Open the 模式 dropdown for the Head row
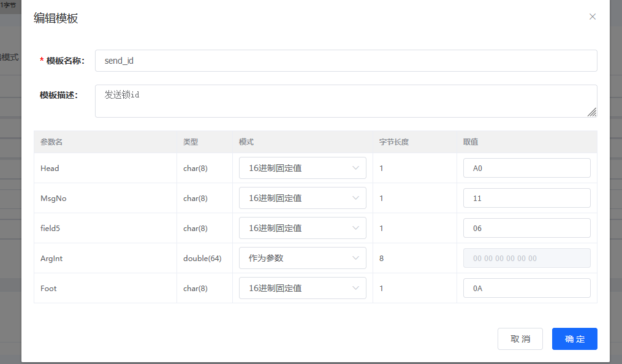This screenshot has height=364, width=622. (x=302, y=168)
